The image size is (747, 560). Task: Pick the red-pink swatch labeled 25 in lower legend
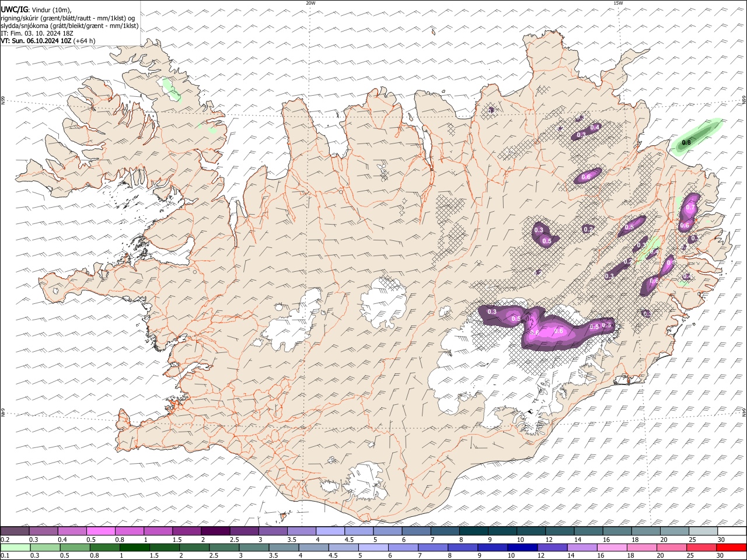coord(702,547)
